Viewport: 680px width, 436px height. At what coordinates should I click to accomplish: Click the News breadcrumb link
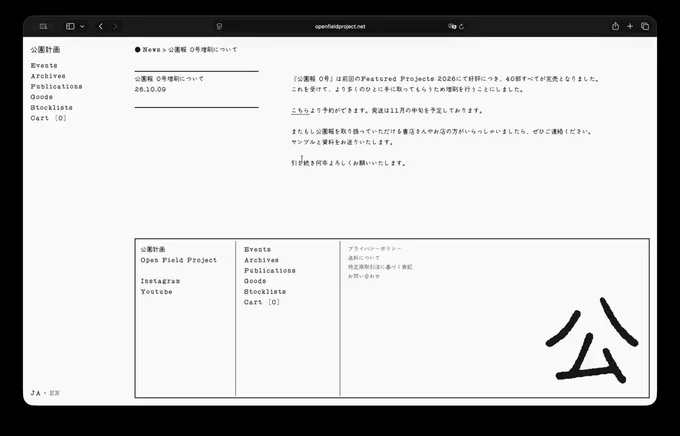pos(151,50)
